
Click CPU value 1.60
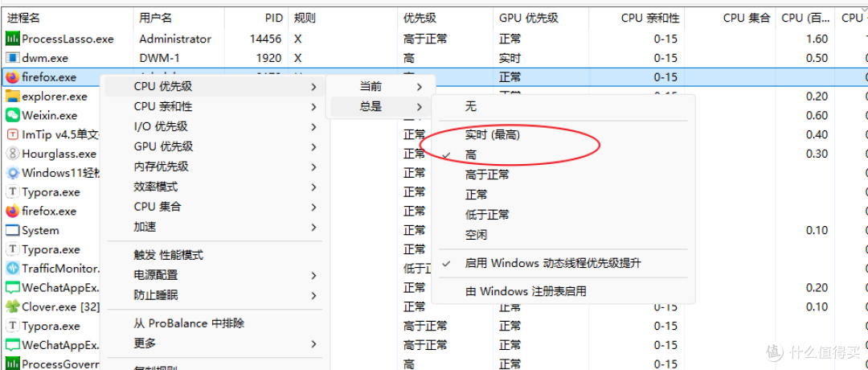(817, 39)
